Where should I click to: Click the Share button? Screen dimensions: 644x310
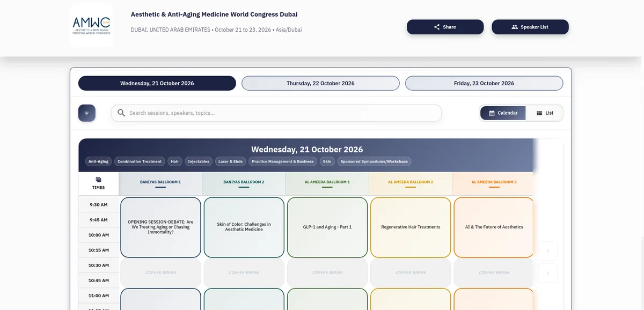[445, 27]
